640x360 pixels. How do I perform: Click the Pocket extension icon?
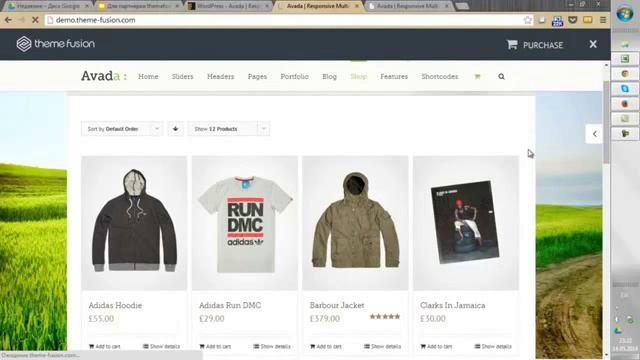pyautogui.click(x=573, y=20)
